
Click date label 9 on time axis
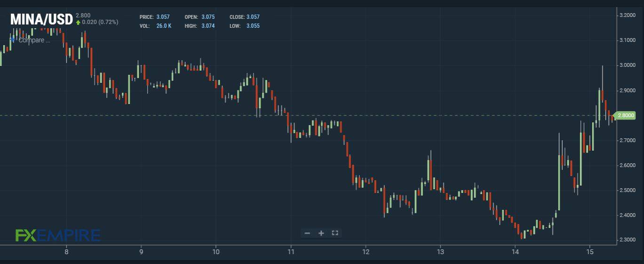(141, 252)
